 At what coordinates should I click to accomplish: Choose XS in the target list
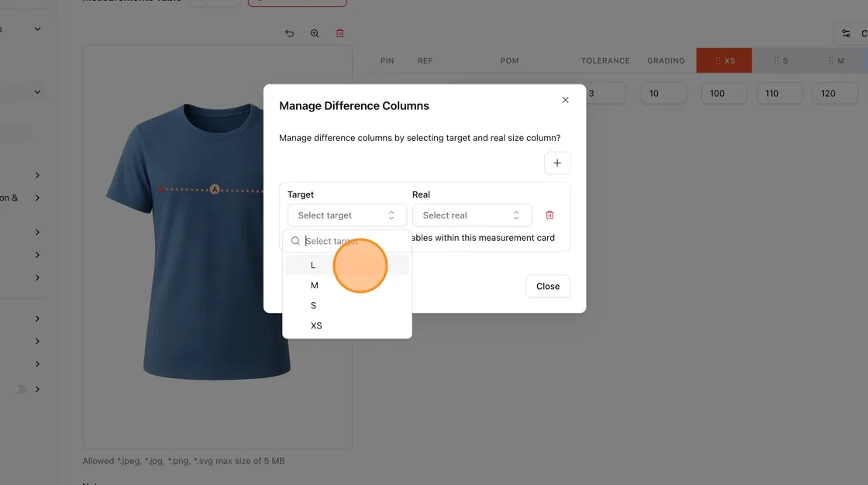(346, 325)
